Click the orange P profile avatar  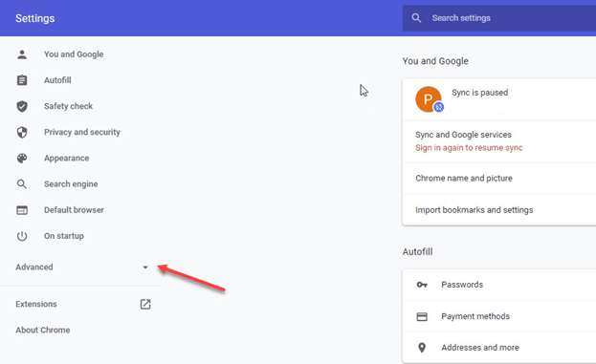click(x=429, y=99)
